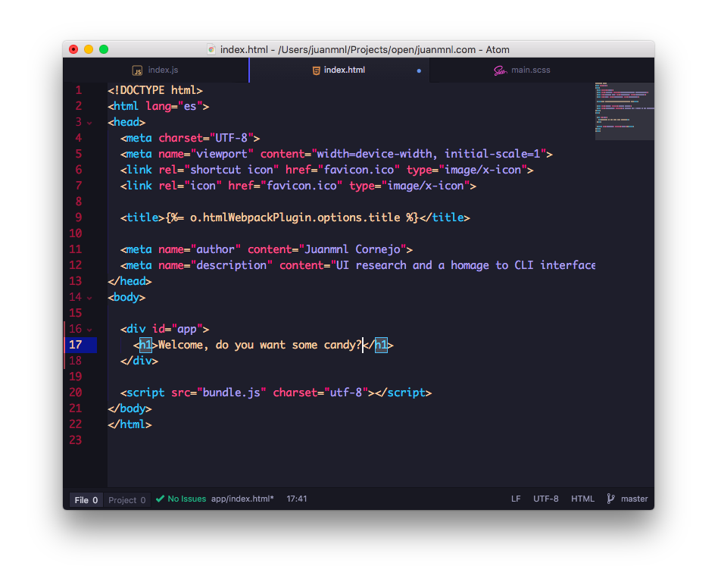Collapse the body fold arrow at line 14
Image resolution: width=721 pixels, height=588 pixels.
tap(89, 298)
